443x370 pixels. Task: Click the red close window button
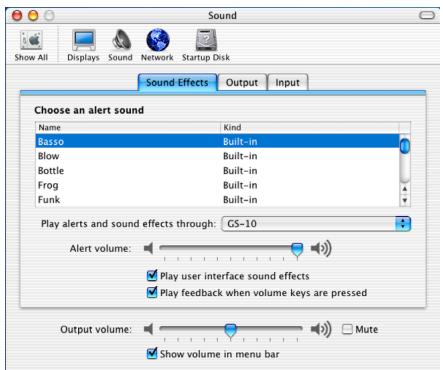[17, 16]
